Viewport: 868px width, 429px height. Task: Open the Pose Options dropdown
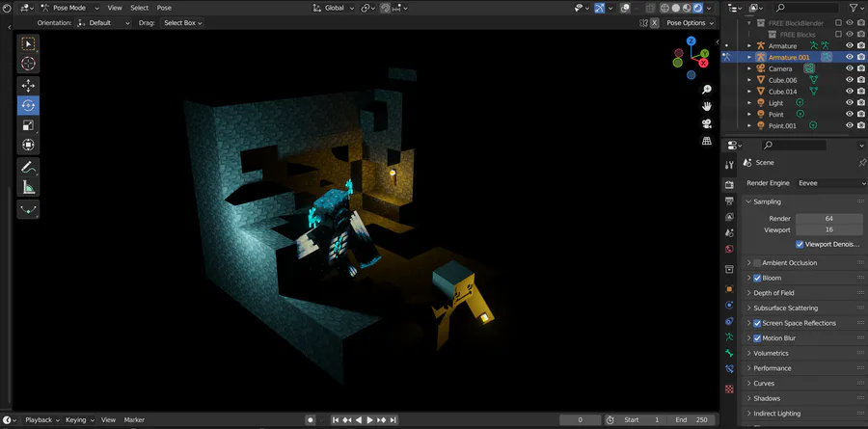(x=689, y=23)
